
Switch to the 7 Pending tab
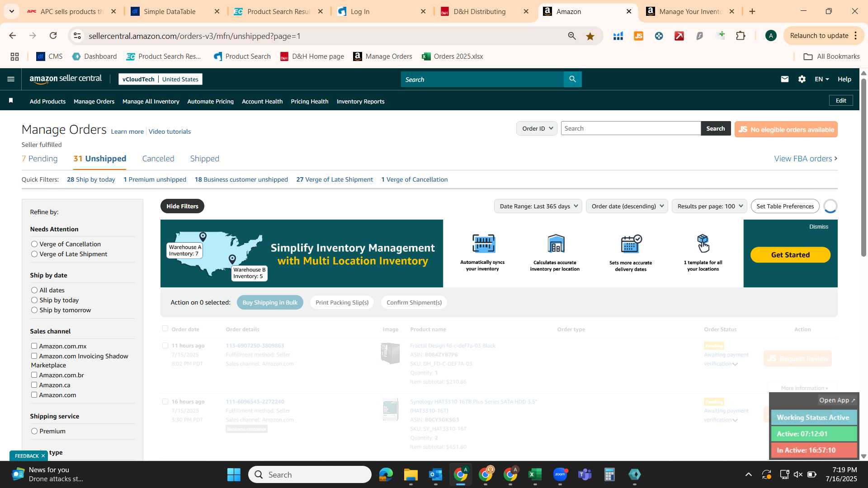[x=40, y=159]
